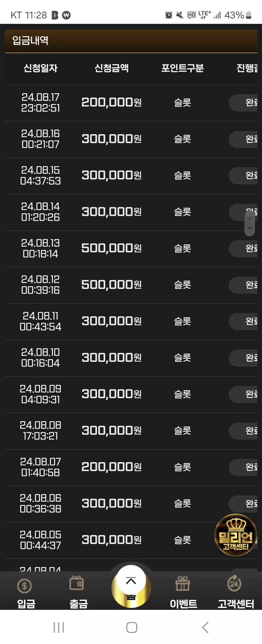Tap the 이벤트 gift box icon

[183, 584]
